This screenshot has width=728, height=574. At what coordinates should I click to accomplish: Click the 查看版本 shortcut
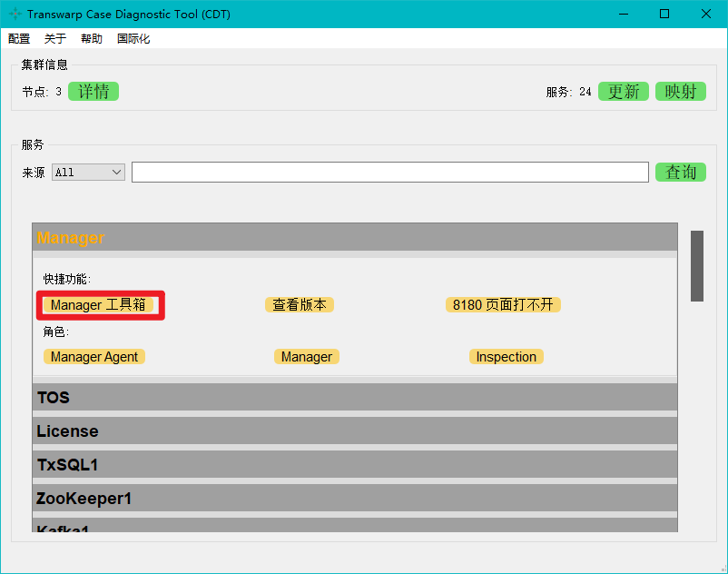300,304
